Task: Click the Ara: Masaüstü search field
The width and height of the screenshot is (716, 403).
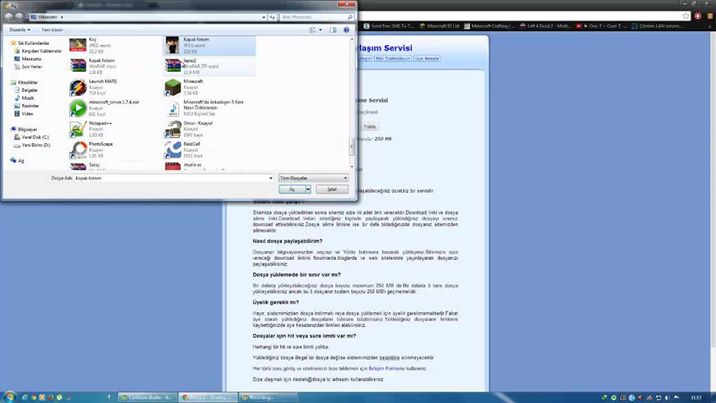Action: [316, 17]
